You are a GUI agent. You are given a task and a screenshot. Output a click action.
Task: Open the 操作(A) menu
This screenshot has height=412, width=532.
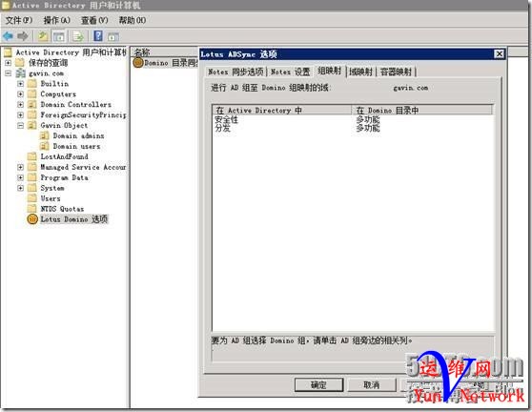(x=56, y=20)
